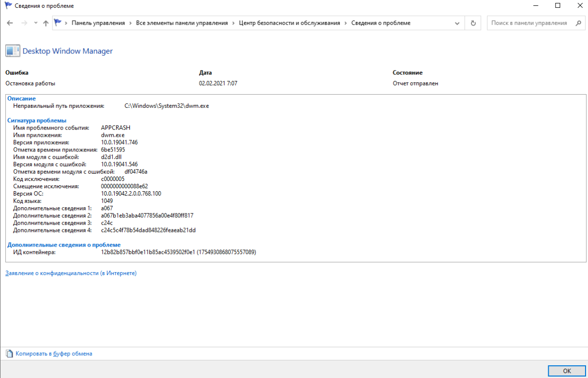Screen dimensions: 588x378
Task: Open Заявление о конфиденциальности link
Action: [x=71, y=273]
